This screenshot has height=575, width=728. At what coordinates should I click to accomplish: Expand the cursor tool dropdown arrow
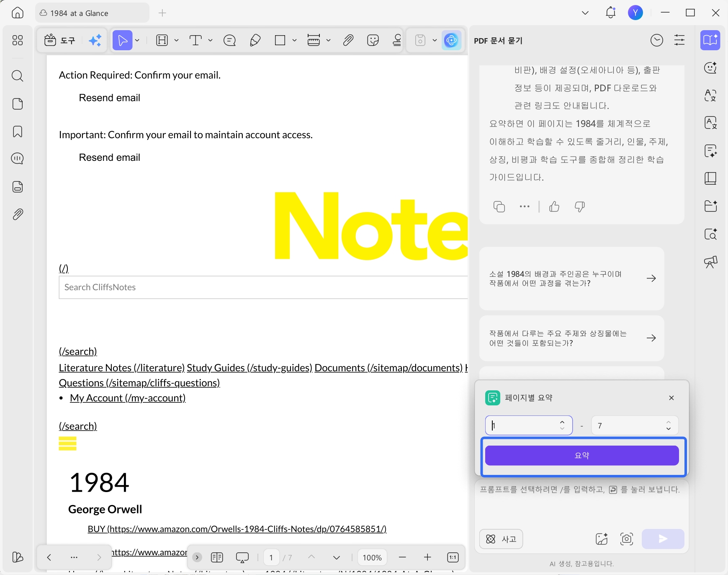click(137, 40)
